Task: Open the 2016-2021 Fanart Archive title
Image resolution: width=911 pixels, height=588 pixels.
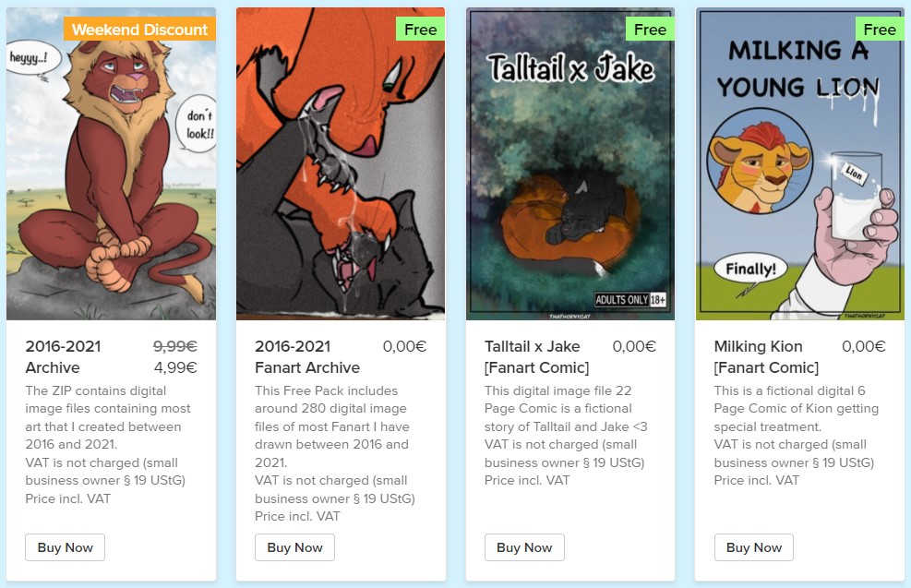Action: [307, 356]
